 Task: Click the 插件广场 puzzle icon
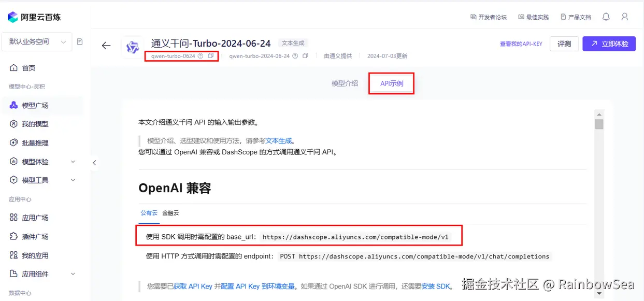point(14,237)
